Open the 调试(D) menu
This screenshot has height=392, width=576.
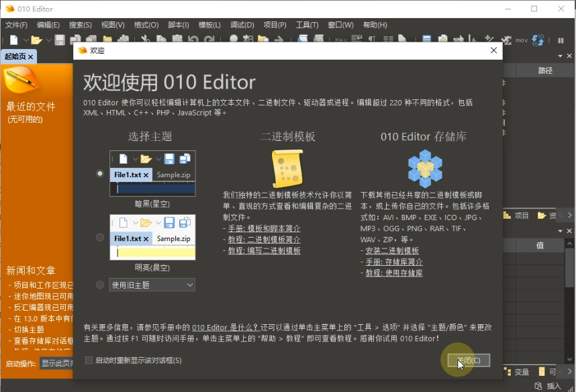pos(242,25)
